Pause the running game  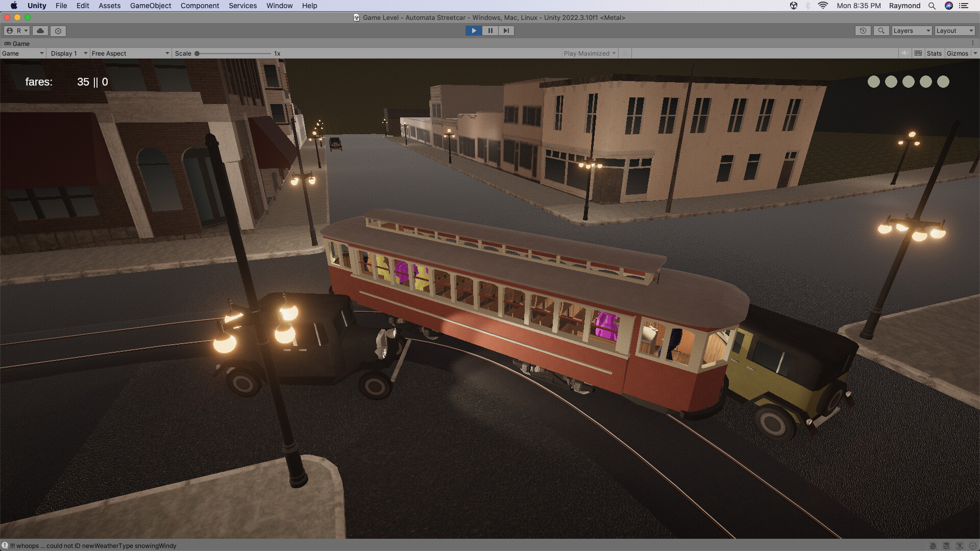tap(490, 31)
